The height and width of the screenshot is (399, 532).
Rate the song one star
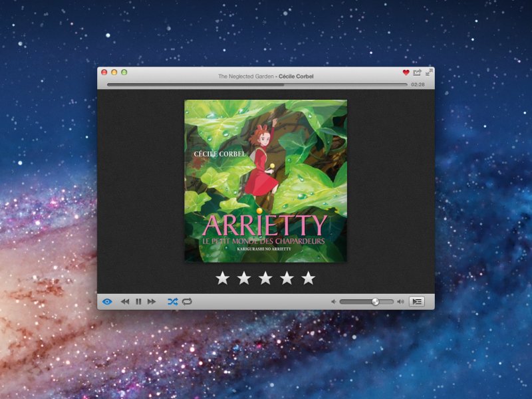[223, 278]
